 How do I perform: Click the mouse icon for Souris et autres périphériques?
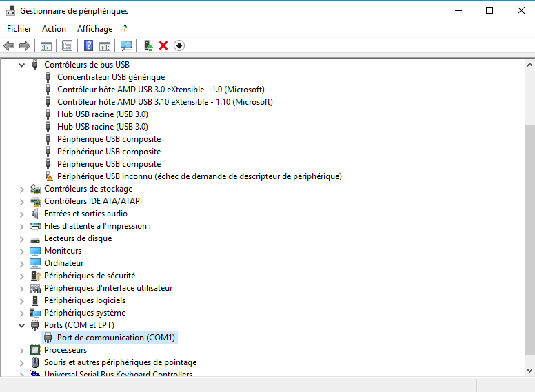pyautogui.click(x=35, y=362)
